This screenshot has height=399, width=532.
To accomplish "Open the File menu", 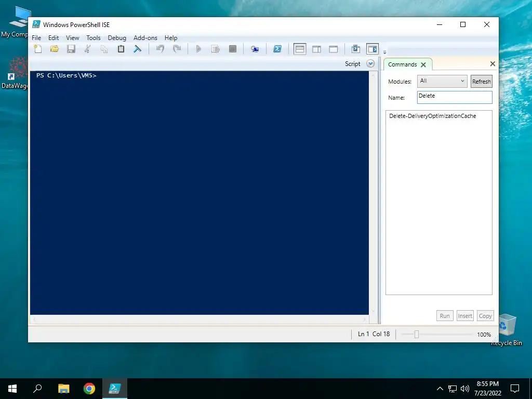I will pyautogui.click(x=36, y=38).
